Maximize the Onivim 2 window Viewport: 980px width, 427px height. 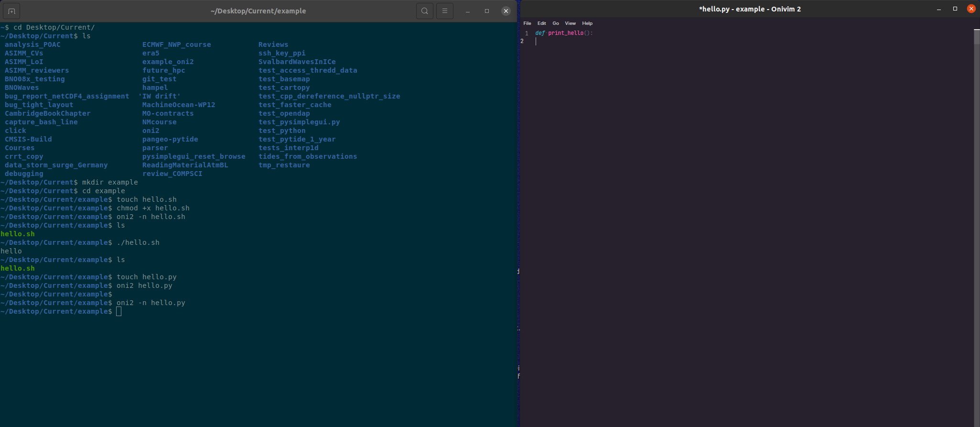point(955,9)
